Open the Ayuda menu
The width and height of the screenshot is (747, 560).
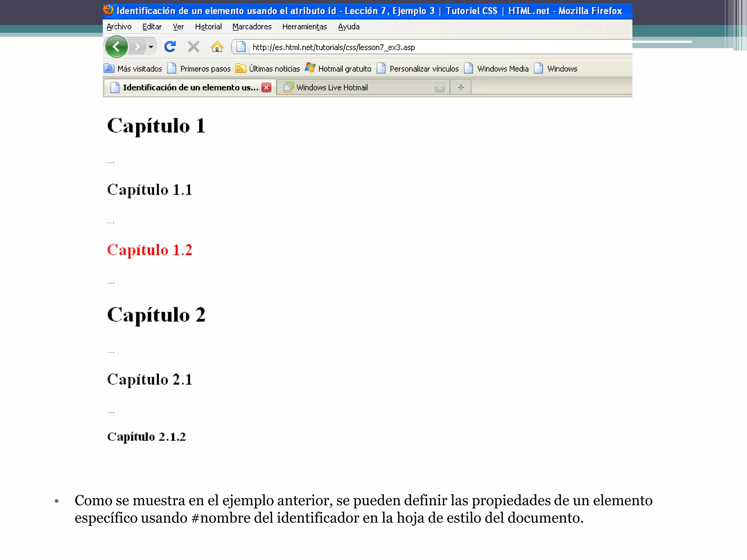(x=349, y=27)
